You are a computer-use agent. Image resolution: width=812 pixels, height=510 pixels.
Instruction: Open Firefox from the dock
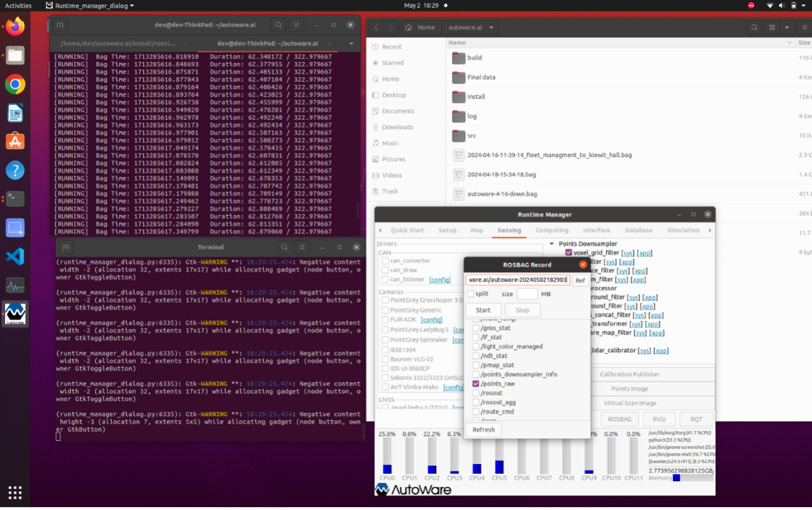[15, 27]
